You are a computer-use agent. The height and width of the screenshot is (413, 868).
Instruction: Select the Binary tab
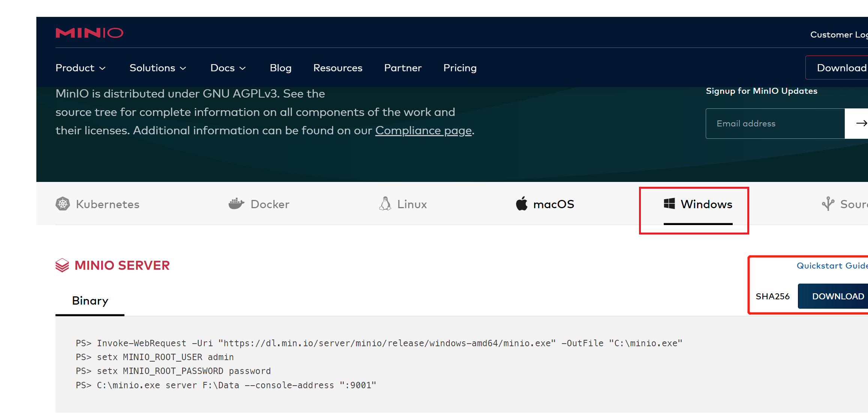90,301
